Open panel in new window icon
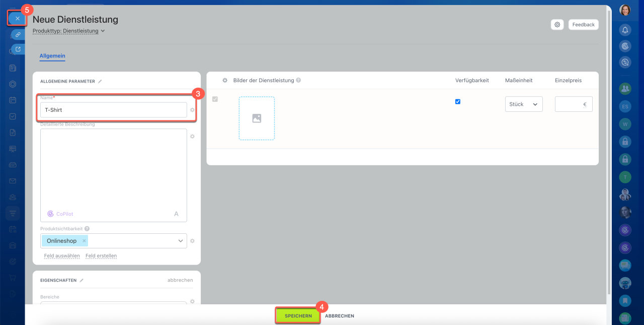 [18, 49]
